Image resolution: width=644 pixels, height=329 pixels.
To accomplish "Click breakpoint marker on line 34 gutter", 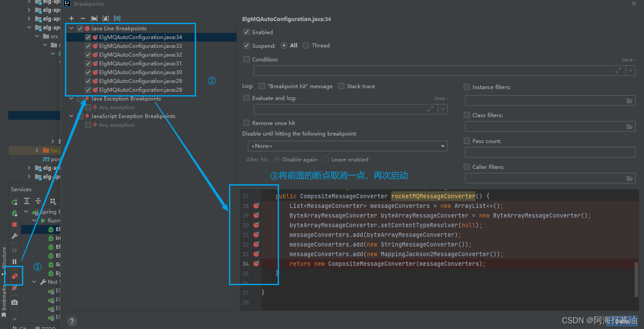I will coord(256,263).
